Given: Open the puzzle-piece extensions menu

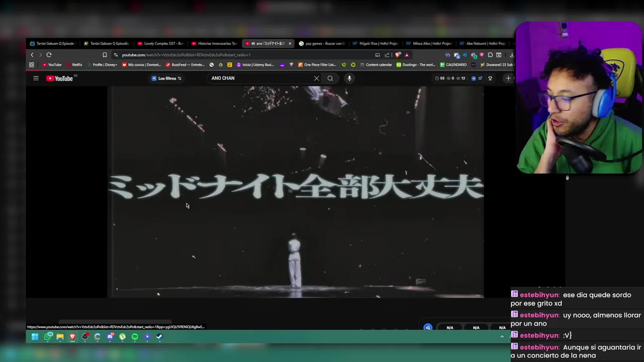Looking at the screenshot, I should (490, 55).
